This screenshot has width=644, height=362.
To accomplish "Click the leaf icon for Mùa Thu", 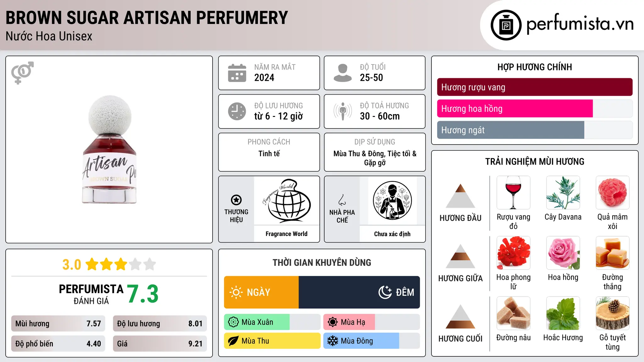I will click(233, 341).
